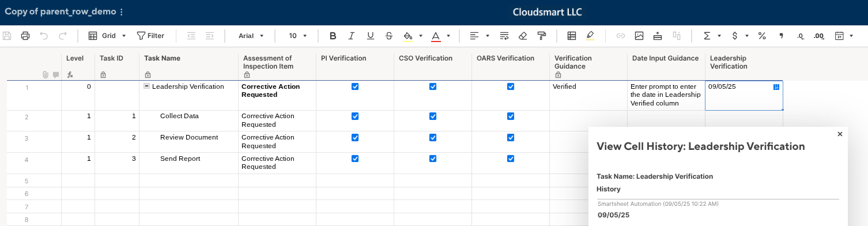Uncheck OARS Verification for Send Report

click(x=511, y=159)
